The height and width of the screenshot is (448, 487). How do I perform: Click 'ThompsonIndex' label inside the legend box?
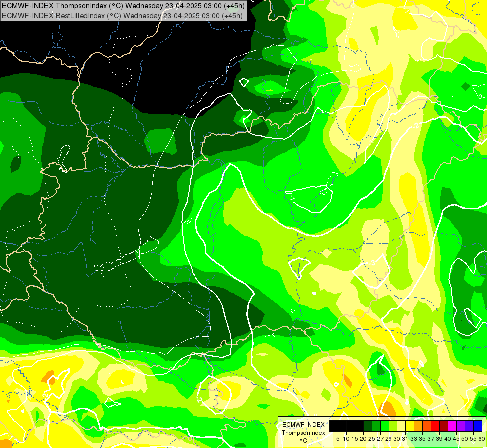tap(303, 433)
